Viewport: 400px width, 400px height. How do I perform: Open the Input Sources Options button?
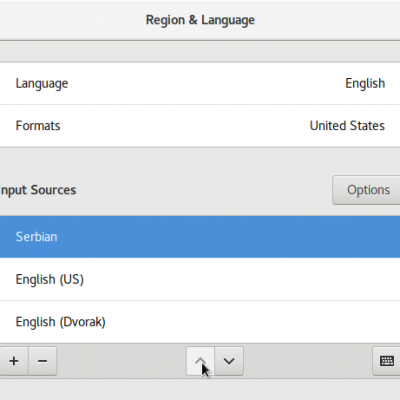368,190
